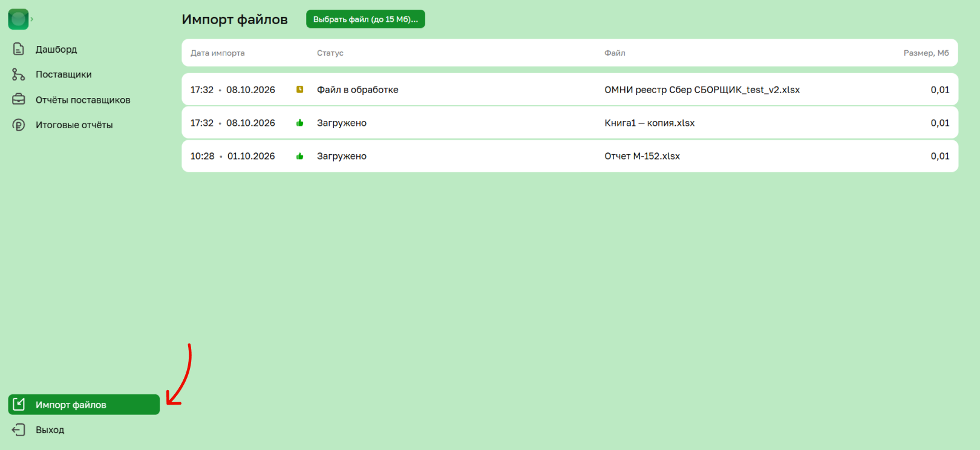Select file Книга1 — копия.xlsx
This screenshot has height=450, width=980.
[649, 123]
